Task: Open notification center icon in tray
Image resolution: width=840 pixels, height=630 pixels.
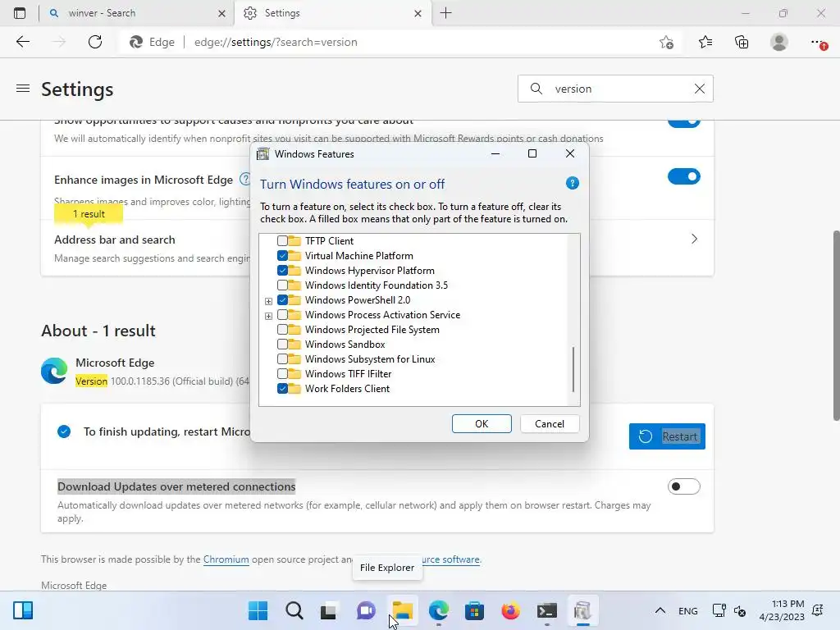Action: 818,610
